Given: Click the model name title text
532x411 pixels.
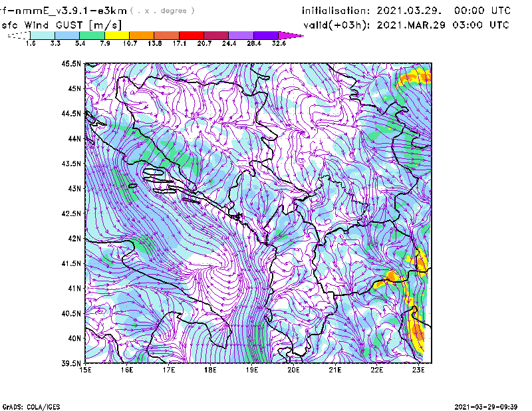Looking at the screenshot, I should coord(63,11).
